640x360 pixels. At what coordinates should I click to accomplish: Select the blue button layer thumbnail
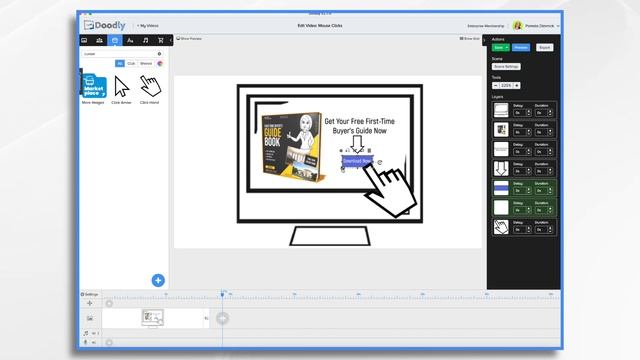[501, 188]
